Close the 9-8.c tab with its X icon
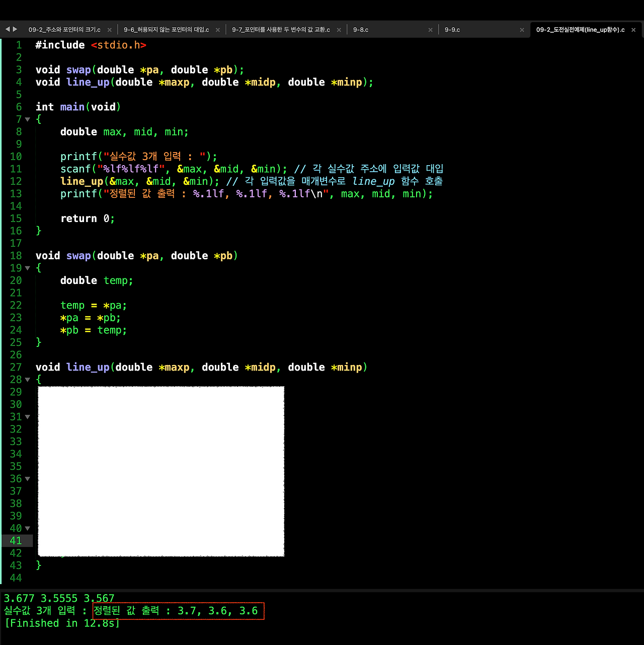Screen dimensions: 644x645 coord(430,29)
